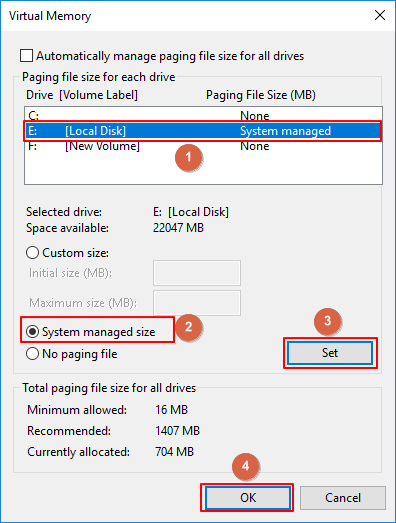Confirm with the OK button
This screenshot has height=523, width=396.
click(248, 498)
